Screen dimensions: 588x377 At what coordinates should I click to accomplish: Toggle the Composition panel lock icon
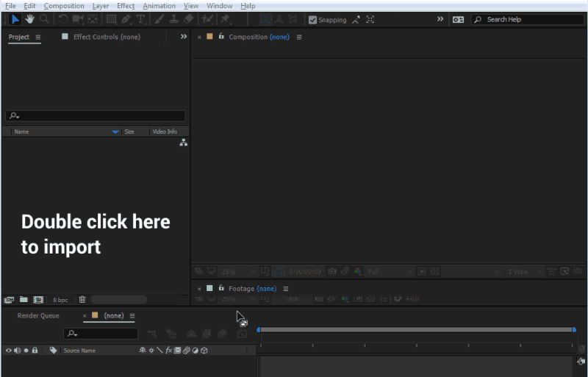(221, 36)
